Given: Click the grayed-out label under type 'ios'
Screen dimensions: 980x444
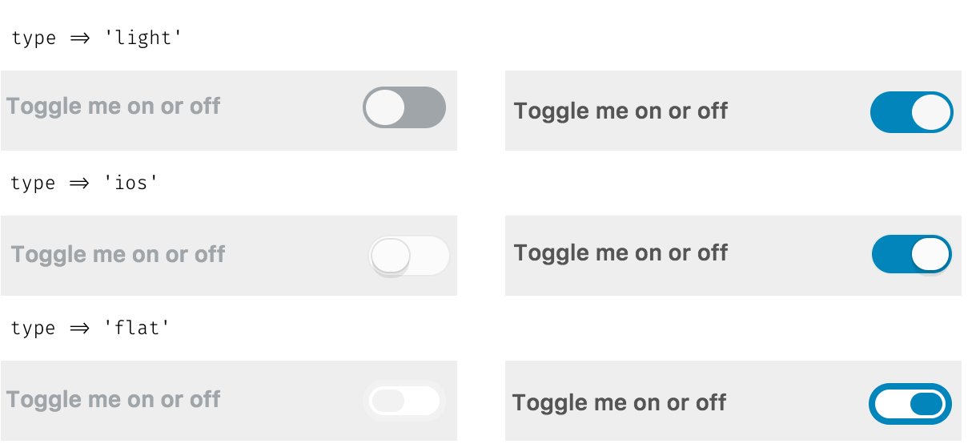Looking at the screenshot, I should pyautogui.click(x=118, y=255).
